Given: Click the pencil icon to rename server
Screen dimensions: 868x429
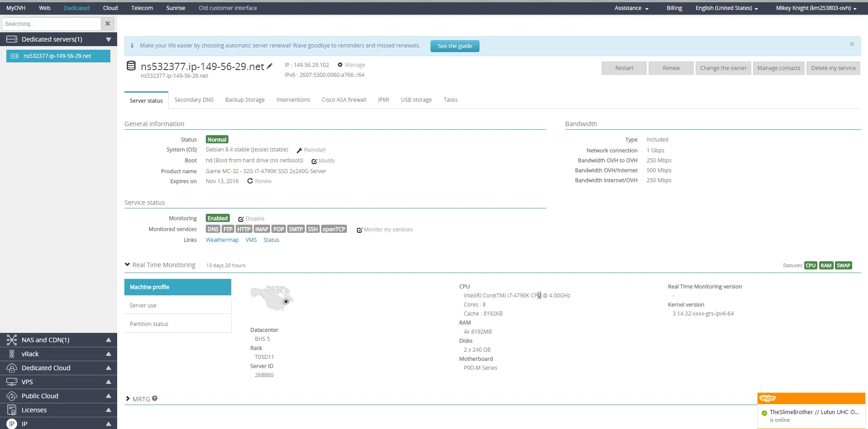Looking at the screenshot, I should click(270, 66).
